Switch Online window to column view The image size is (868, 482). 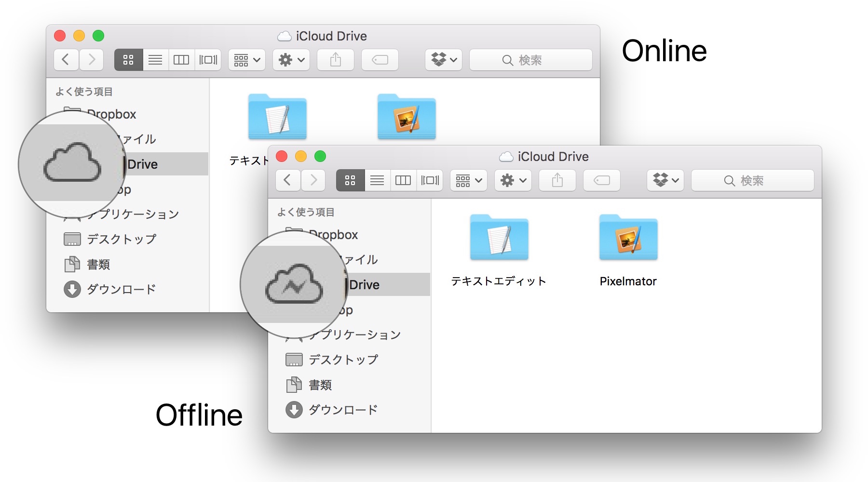coord(181,60)
